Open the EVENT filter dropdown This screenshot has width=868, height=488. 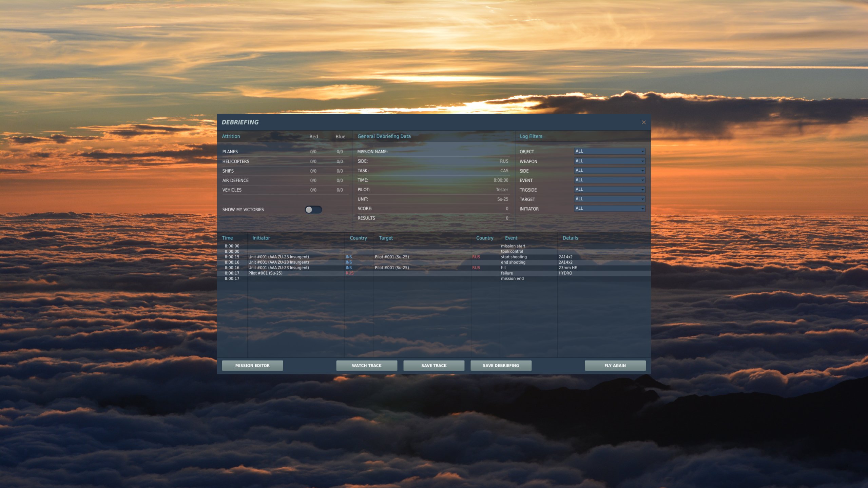pos(609,180)
